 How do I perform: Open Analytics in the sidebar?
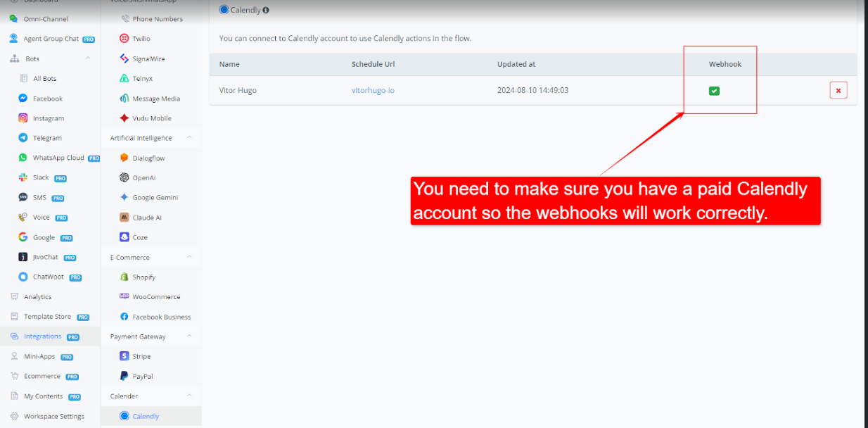[x=37, y=297]
